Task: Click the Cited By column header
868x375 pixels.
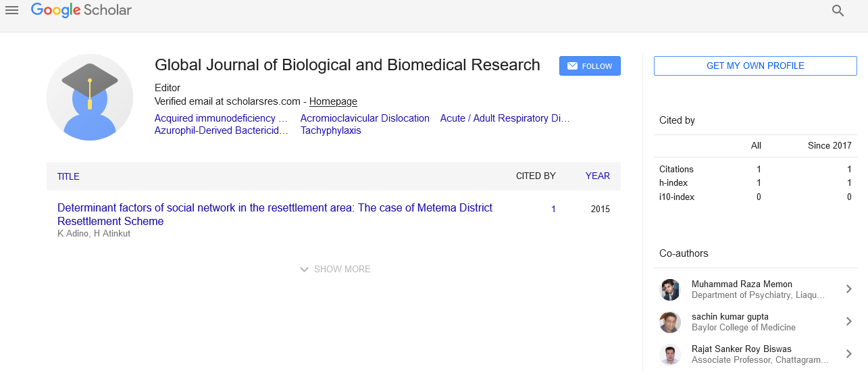Action: [x=536, y=176]
